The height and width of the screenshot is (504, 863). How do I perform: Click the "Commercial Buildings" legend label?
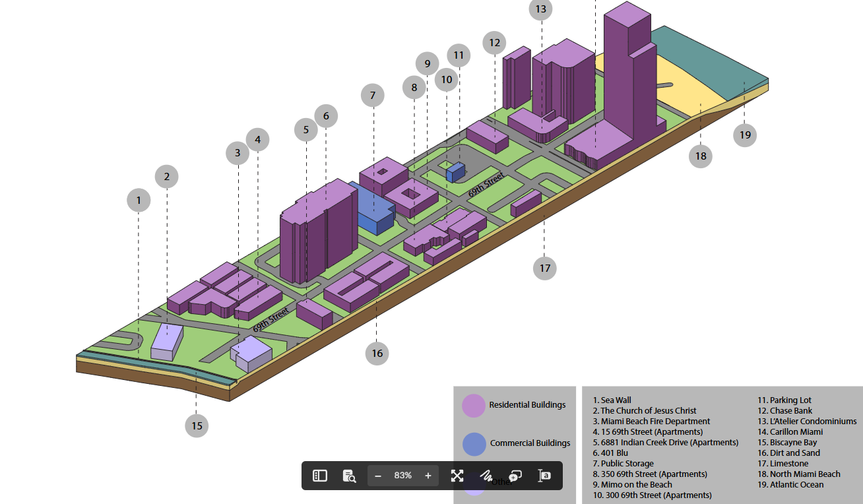tap(530, 443)
